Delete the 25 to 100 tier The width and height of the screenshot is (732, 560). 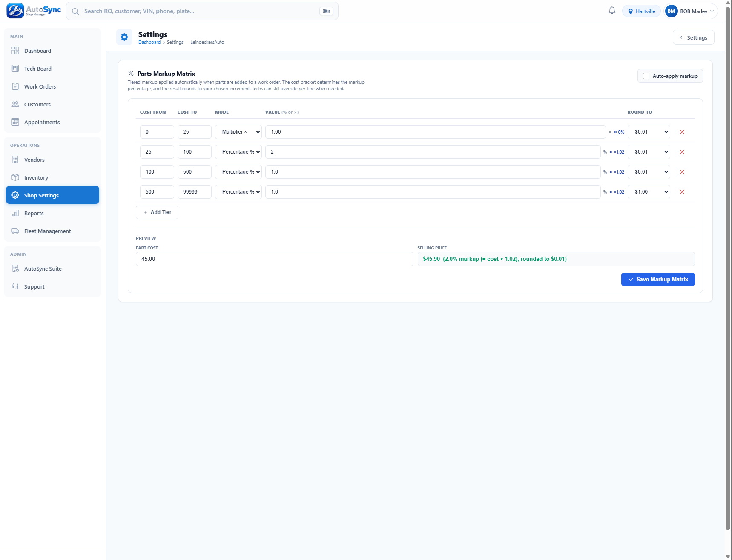click(682, 152)
